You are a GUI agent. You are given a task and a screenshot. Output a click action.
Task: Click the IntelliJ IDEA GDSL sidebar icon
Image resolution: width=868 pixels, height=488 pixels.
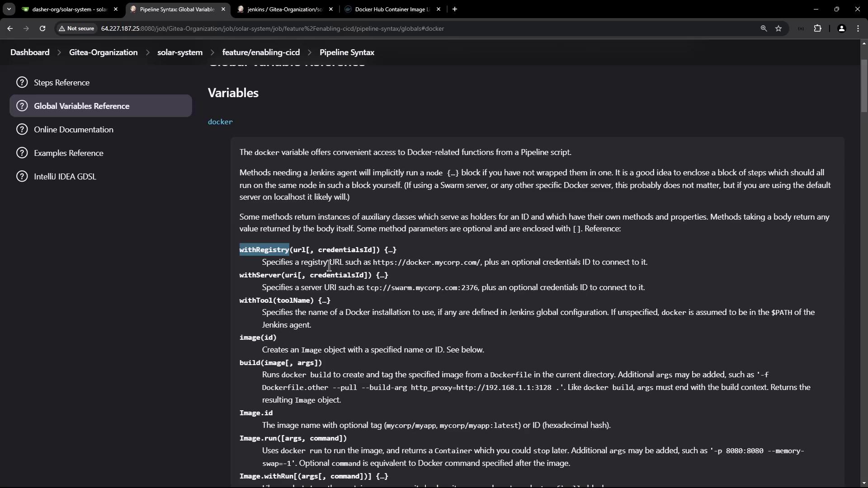(22, 176)
